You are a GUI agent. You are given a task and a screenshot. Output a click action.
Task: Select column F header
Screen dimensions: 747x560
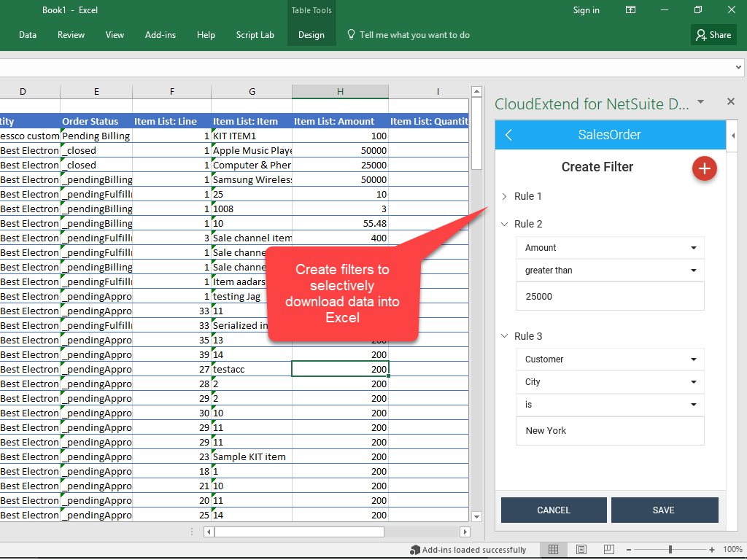pyautogui.click(x=172, y=91)
